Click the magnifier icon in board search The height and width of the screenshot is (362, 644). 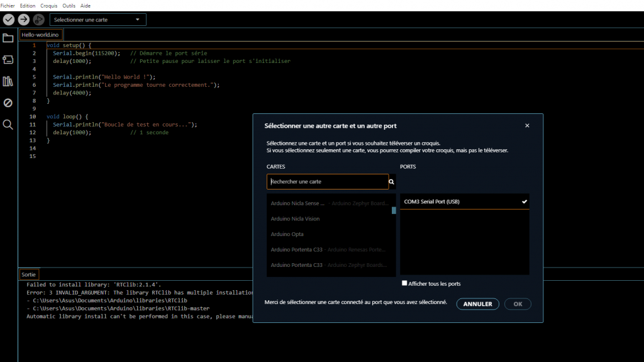click(x=391, y=182)
